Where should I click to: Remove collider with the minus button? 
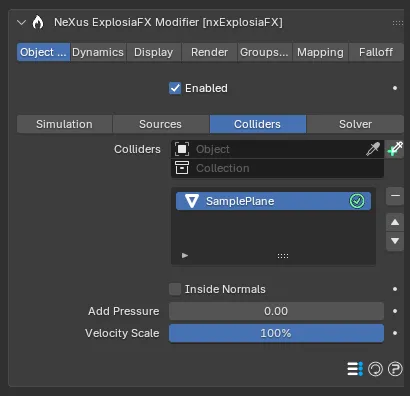coord(395,196)
